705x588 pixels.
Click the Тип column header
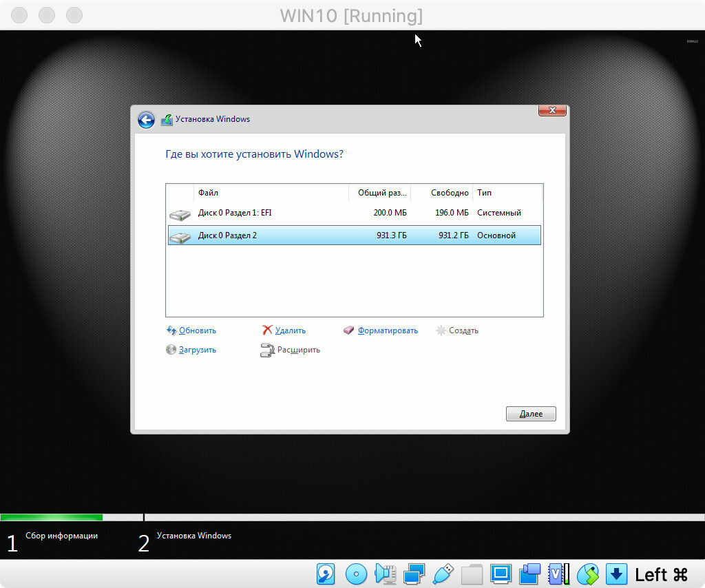click(507, 192)
